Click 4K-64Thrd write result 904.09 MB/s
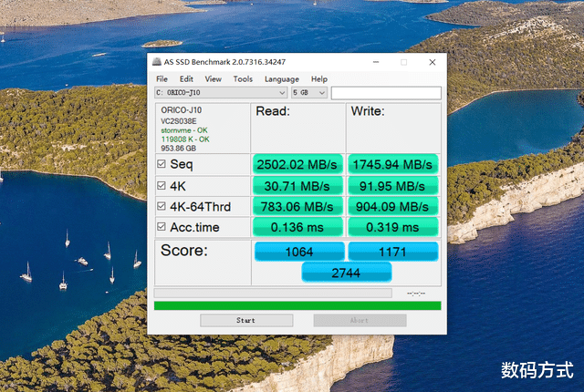This screenshot has width=584, height=392. 392,207
